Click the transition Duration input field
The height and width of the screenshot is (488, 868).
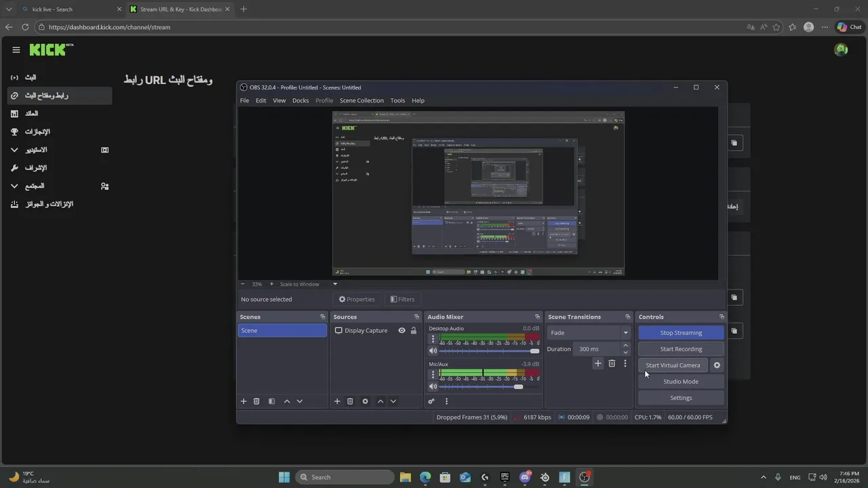(597, 349)
